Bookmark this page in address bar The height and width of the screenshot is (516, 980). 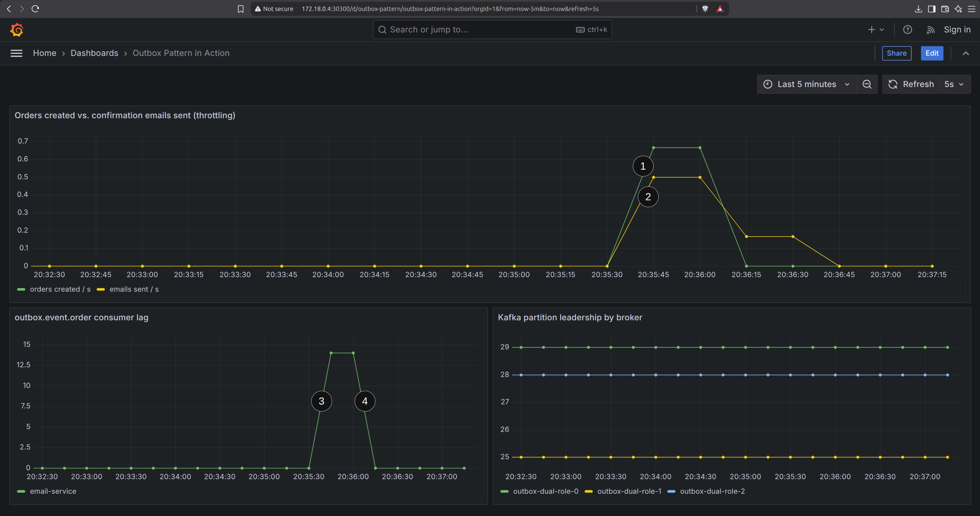(240, 9)
